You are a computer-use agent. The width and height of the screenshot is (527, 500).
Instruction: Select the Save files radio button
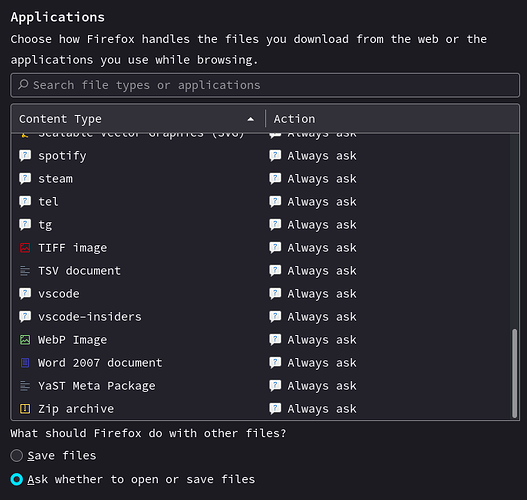[16, 456]
